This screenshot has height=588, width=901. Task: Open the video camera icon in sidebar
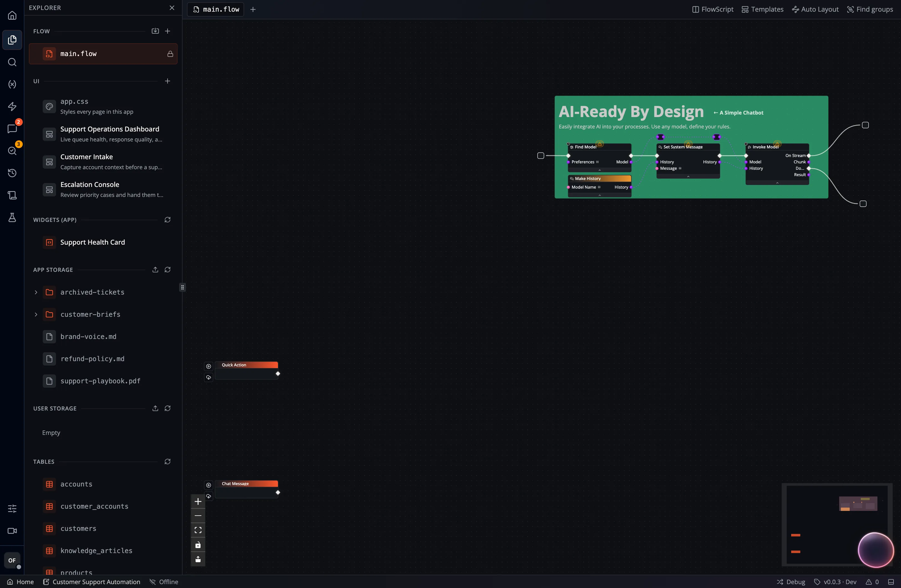[12, 531]
